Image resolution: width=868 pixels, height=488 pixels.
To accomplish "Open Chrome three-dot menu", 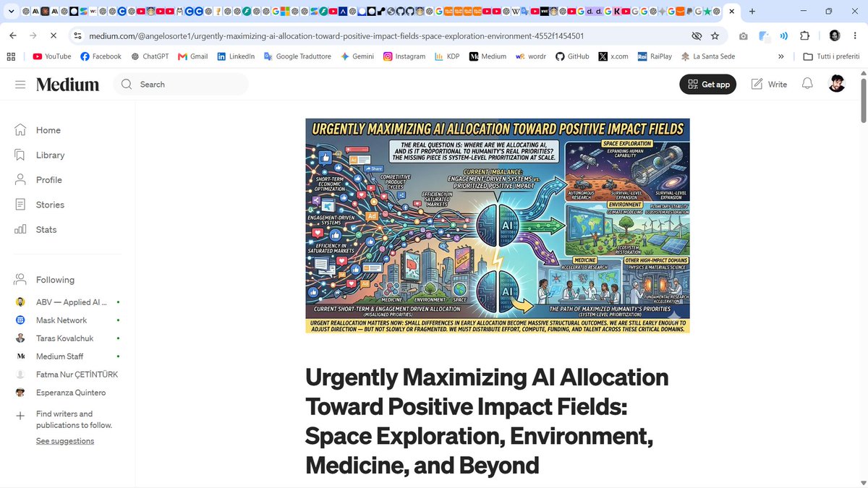I will (854, 35).
